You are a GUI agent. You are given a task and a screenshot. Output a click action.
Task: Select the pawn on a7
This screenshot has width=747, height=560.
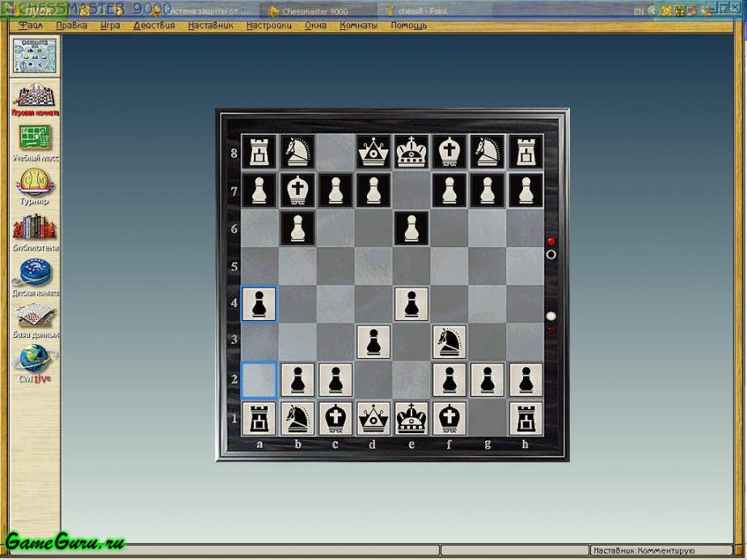260,190
